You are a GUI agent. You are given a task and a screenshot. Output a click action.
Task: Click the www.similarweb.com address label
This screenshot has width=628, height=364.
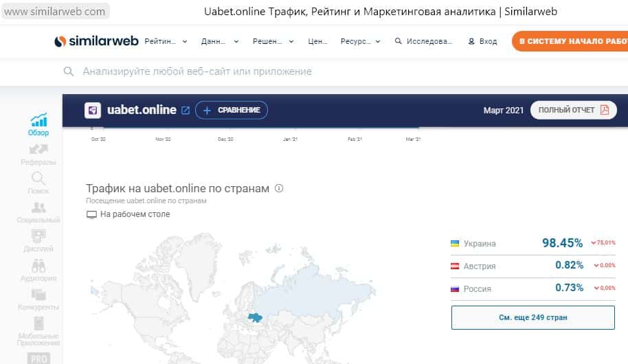[x=55, y=11]
